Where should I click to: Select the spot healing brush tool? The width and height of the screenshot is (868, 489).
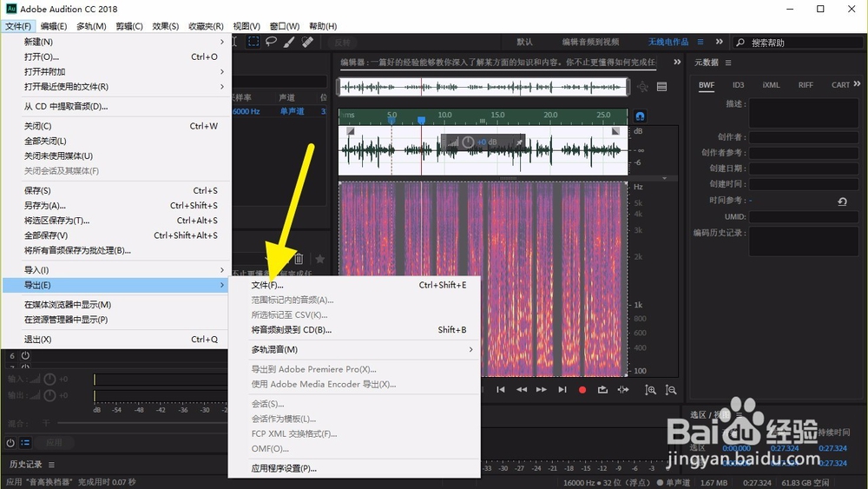(x=308, y=42)
